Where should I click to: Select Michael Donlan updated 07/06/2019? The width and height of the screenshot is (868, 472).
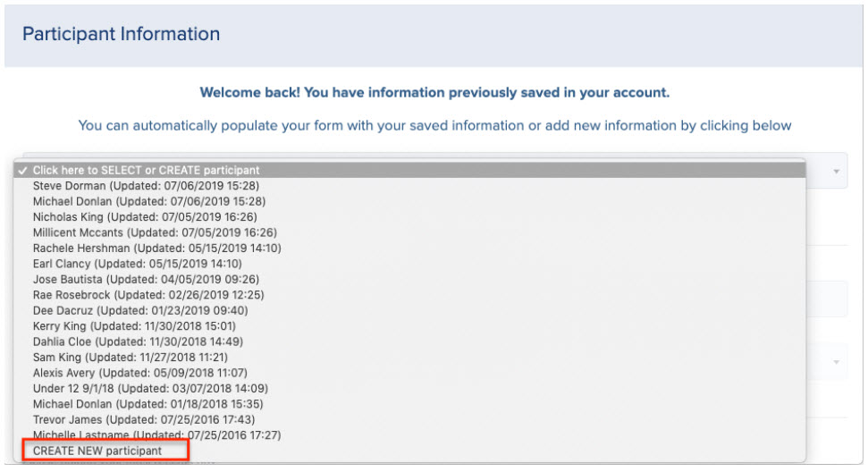409,201
